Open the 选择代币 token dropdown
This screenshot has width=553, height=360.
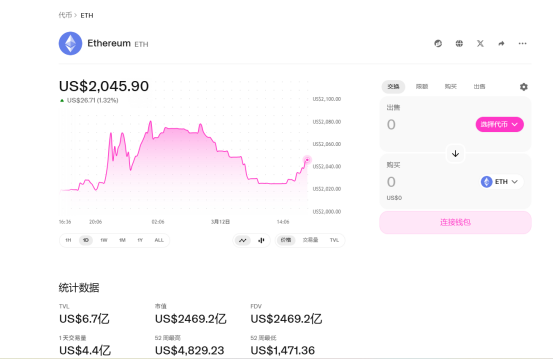(499, 124)
